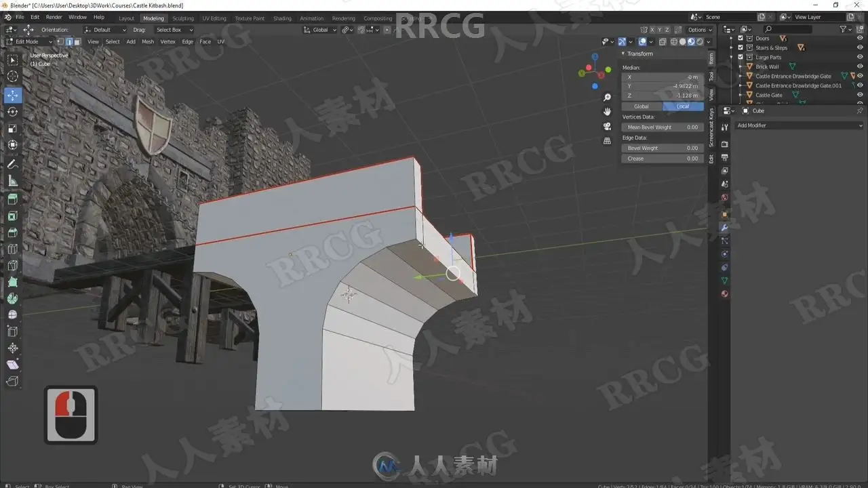Enable face select mode
Image resolution: width=868 pixels, height=488 pixels.
pyautogui.click(x=77, y=41)
